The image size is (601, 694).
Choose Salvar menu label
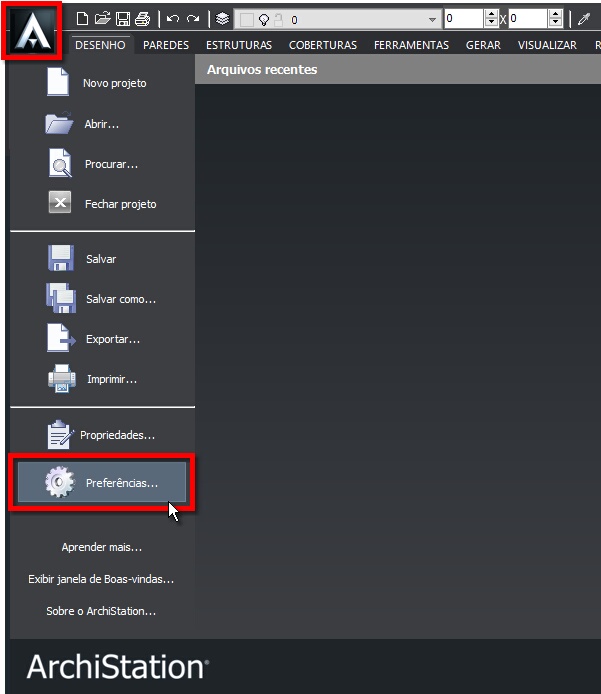(101, 259)
